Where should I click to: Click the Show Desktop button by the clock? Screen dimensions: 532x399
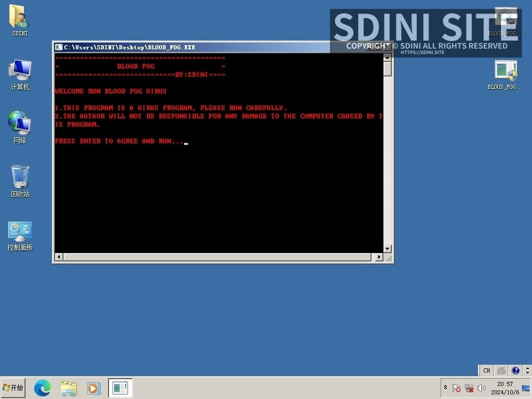(526, 388)
